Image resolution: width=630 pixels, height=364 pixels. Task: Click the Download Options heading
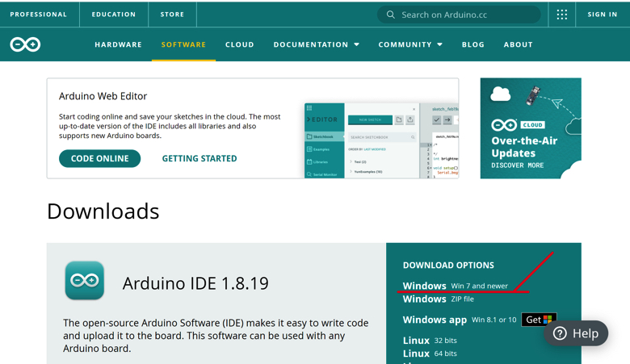tap(448, 266)
